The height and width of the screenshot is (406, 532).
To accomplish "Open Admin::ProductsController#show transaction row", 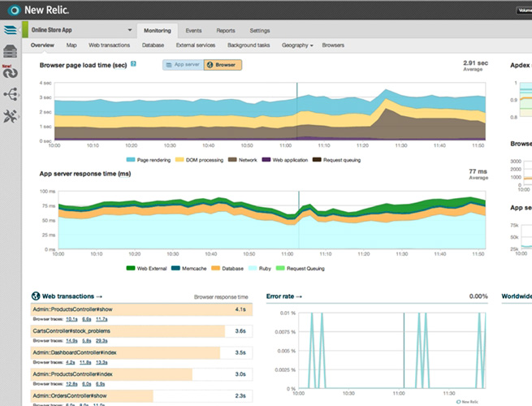I will pos(141,309).
